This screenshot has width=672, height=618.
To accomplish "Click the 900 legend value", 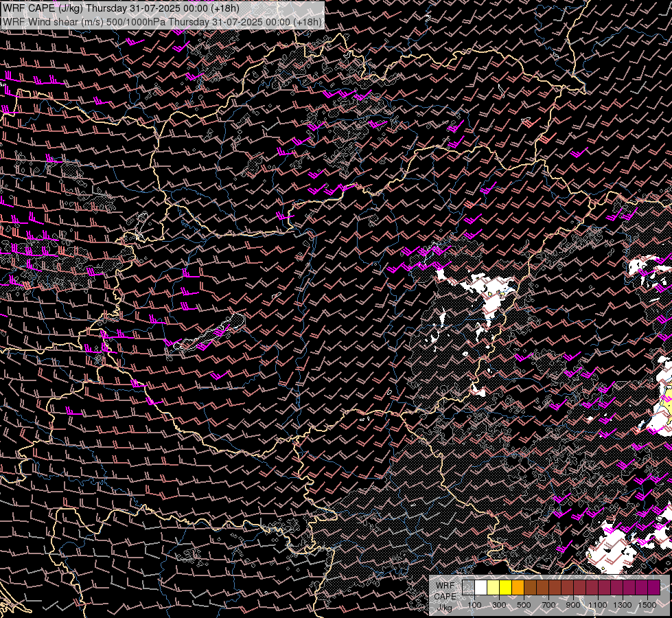I will click(573, 605).
